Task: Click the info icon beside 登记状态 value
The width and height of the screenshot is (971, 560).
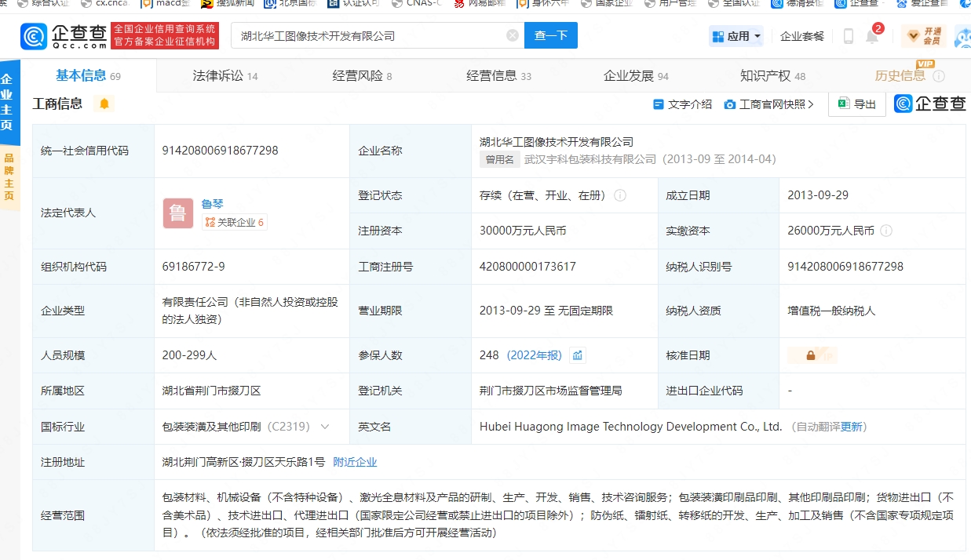Action: [620, 195]
